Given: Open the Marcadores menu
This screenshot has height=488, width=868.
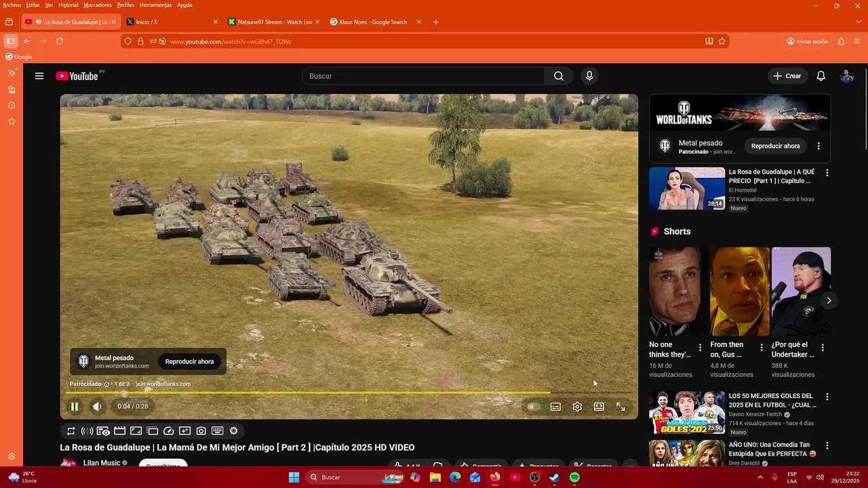Looking at the screenshot, I should tap(98, 5).
